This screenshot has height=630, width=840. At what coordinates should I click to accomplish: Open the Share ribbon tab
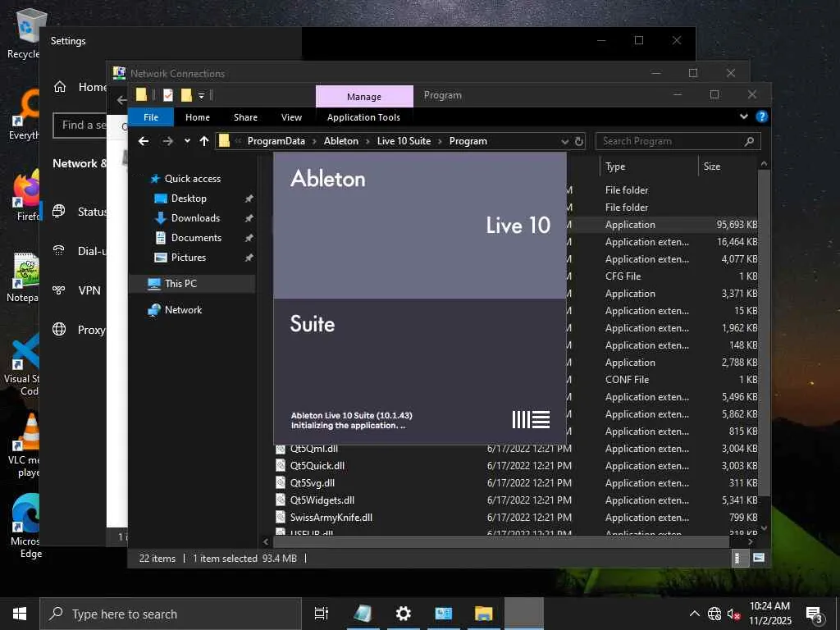pyautogui.click(x=245, y=116)
